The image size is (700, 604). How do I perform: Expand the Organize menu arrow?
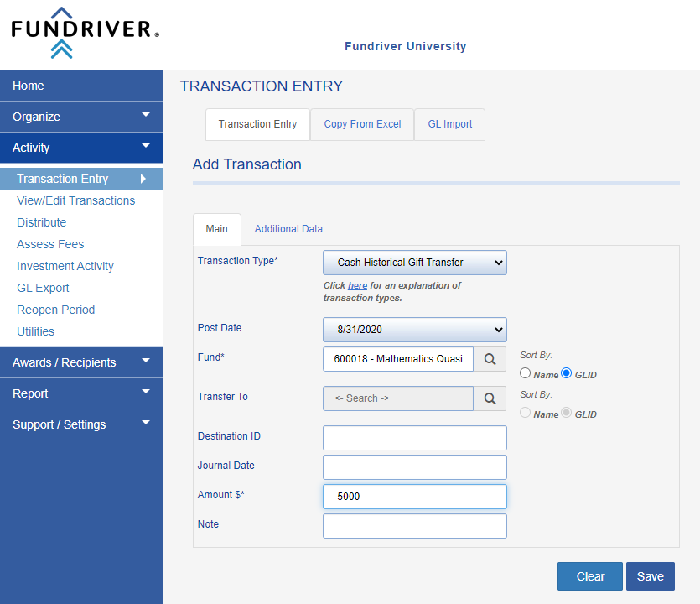[x=146, y=115]
